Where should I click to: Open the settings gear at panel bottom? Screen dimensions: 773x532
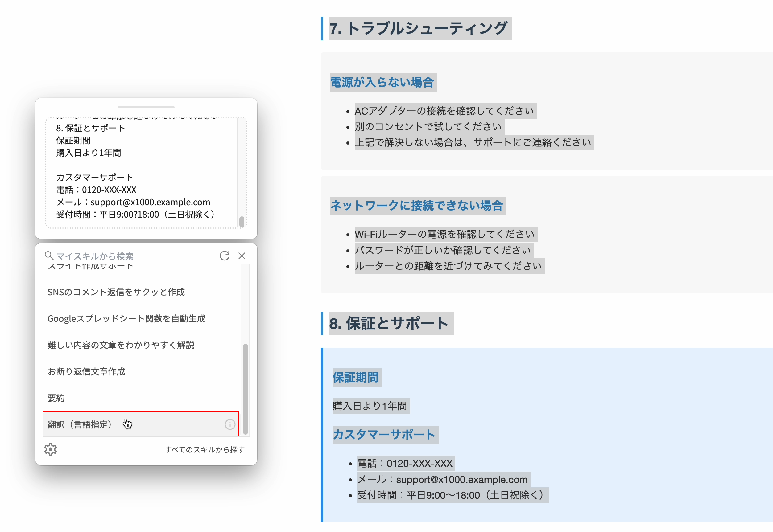[50, 449]
